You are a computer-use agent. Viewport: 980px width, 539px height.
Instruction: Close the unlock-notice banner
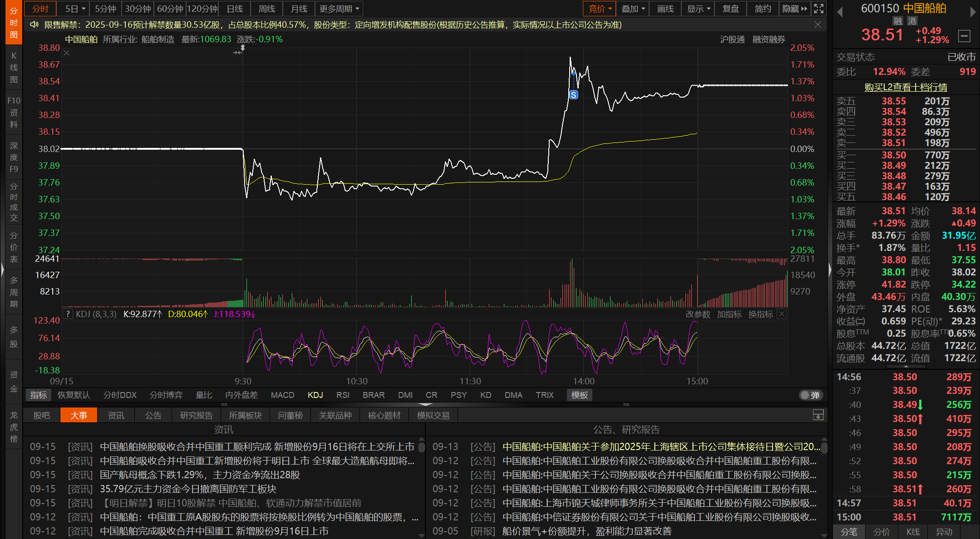point(818,24)
